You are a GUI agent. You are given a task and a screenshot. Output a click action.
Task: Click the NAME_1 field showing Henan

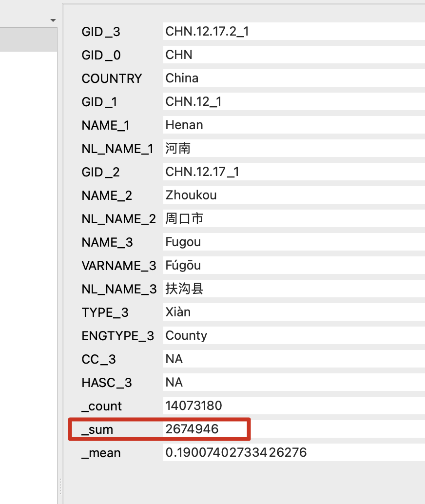pos(292,125)
